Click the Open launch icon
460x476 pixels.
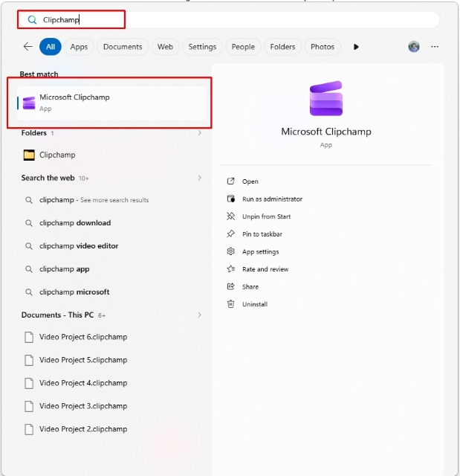tap(231, 181)
